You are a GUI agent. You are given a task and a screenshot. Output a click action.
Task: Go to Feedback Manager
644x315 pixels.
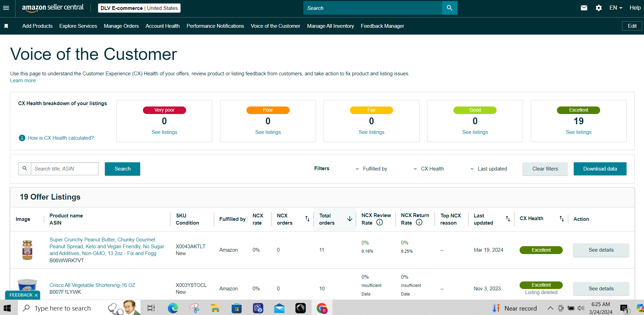tap(382, 26)
